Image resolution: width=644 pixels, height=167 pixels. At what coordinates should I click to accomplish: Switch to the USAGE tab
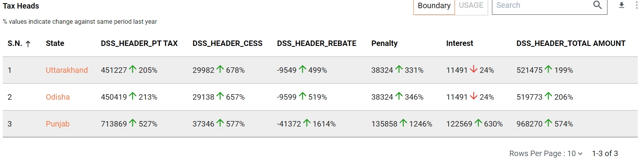point(471,6)
